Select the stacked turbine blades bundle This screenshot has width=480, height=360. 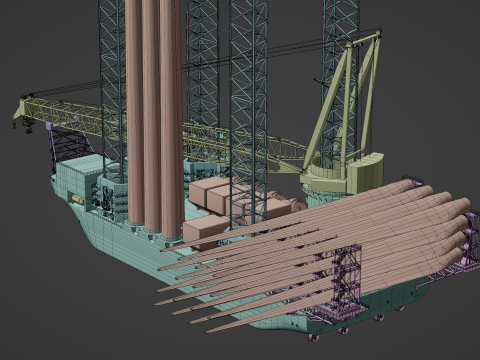click(313, 257)
